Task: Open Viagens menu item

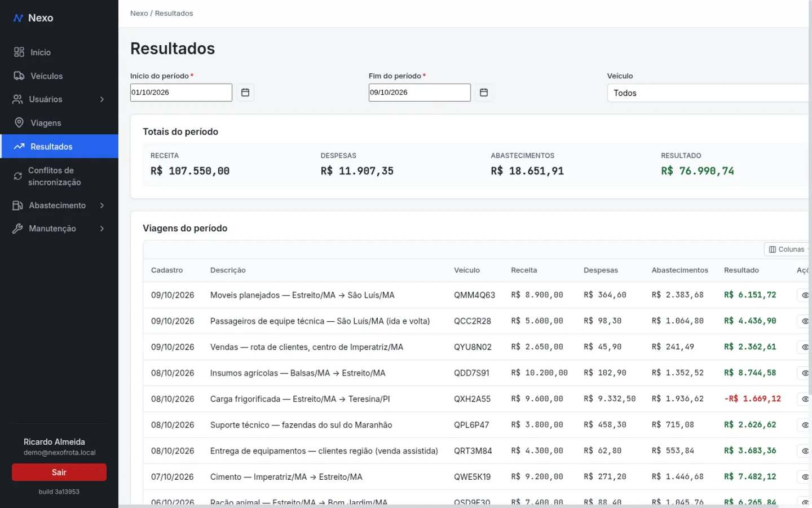Action: click(59, 122)
